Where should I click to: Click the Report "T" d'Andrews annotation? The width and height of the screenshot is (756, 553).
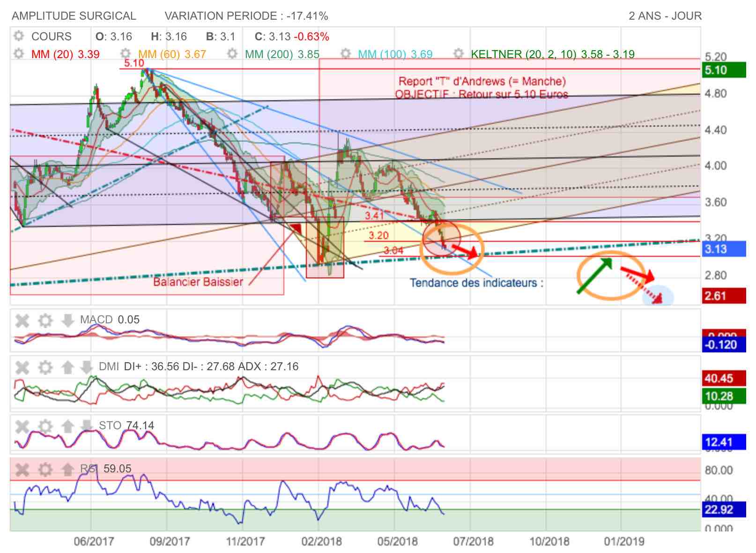(482, 82)
